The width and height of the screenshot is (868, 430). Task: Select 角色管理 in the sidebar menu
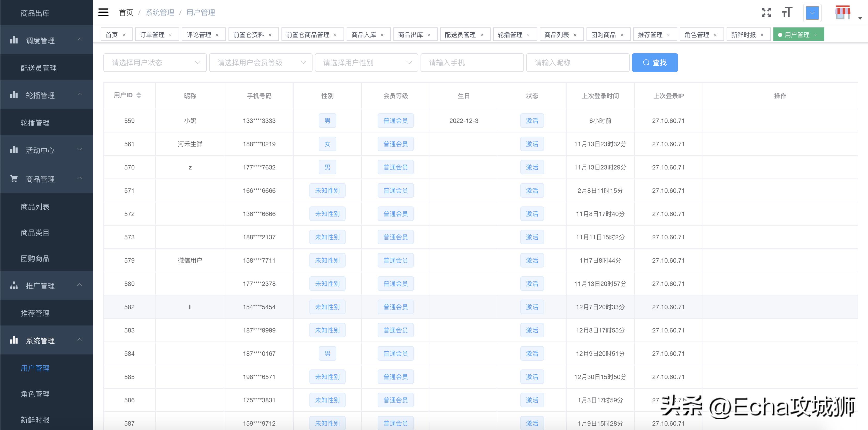point(35,394)
